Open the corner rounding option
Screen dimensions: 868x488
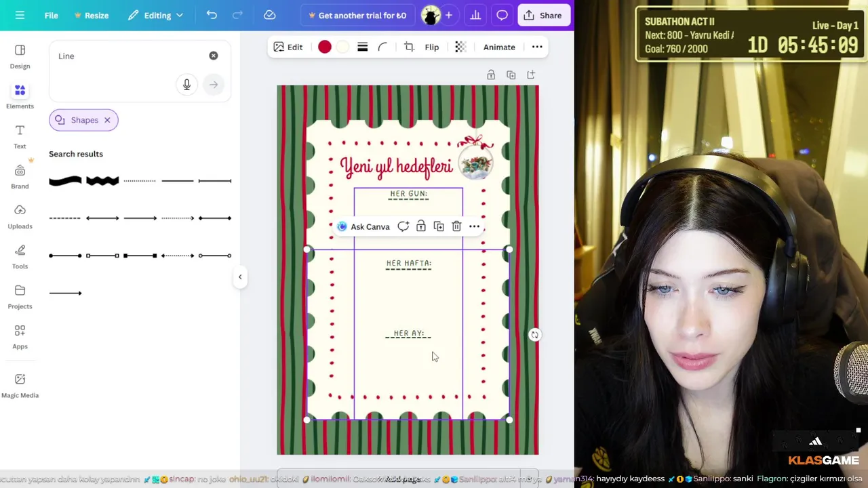point(382,47)
